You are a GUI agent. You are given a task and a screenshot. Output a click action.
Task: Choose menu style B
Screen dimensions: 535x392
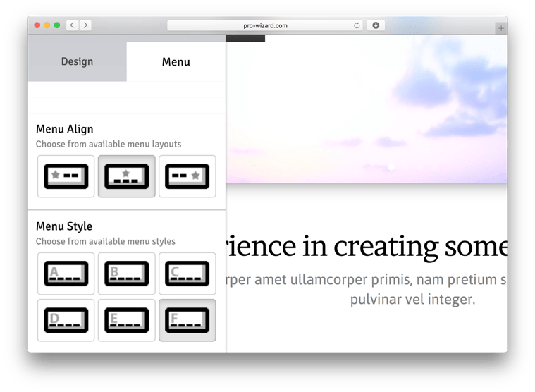pos(127,274)
